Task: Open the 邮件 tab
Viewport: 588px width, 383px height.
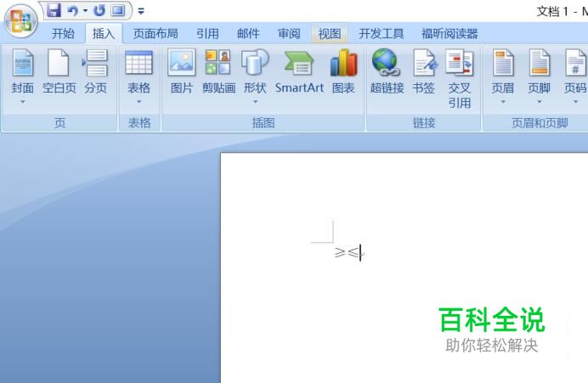Action: pos(248,34)
